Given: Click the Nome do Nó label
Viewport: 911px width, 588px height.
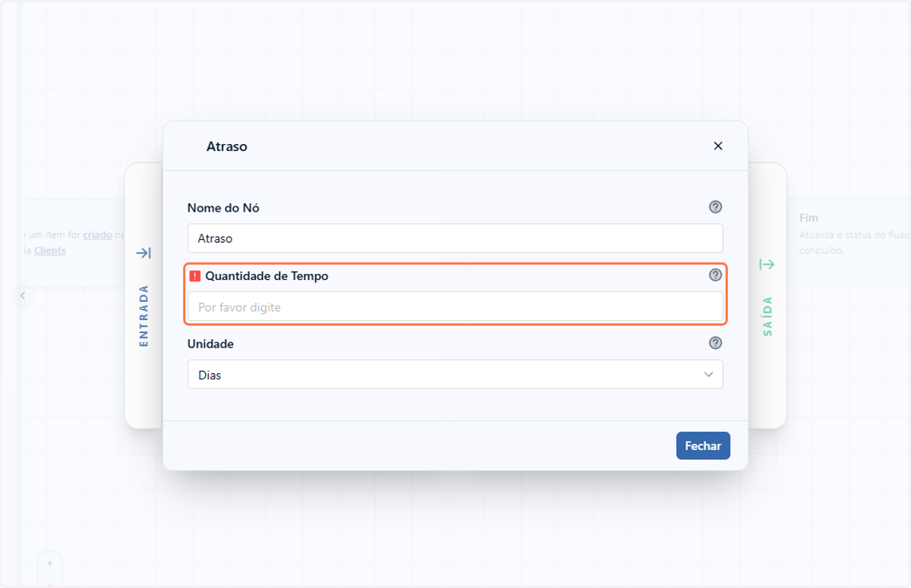Looking at the screenshot, I should [x=224, y=208].
